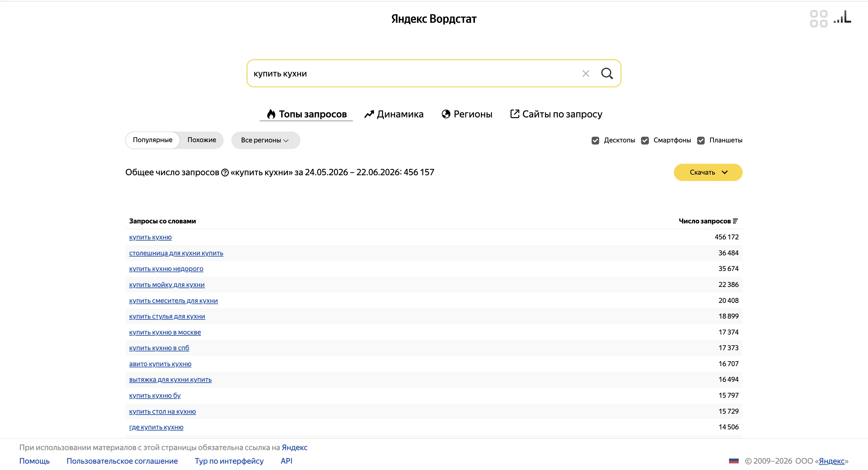Select the value 22 386
This screenshot has height=470, width=868.
click(x=728, y=285)
